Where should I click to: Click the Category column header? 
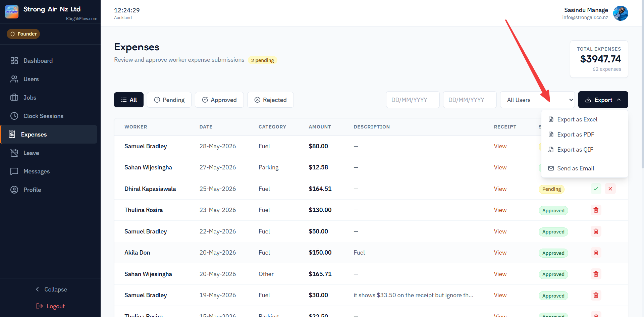[272, 127]
